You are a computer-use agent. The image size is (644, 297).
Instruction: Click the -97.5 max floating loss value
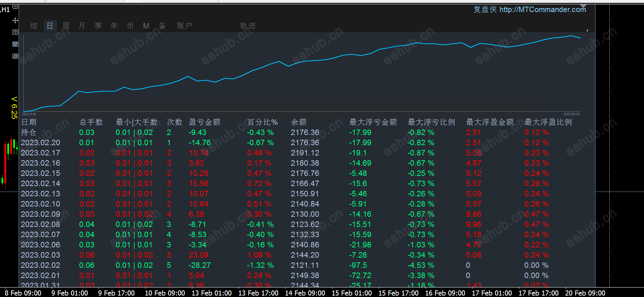pyautogui.click(x=358, y=265)
